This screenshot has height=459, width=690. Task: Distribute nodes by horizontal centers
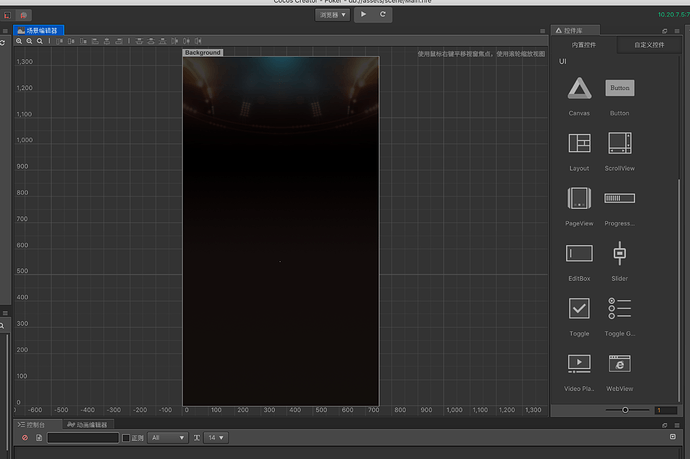pos(187,41)
